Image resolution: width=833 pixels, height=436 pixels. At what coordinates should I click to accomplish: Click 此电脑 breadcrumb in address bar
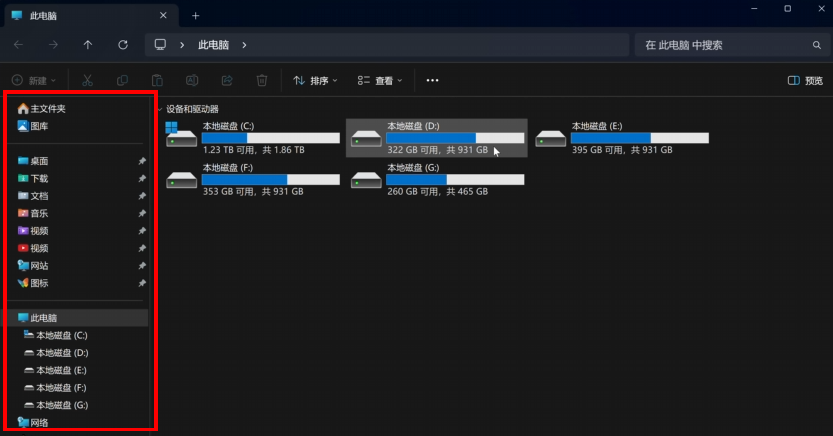click(213, 45)
